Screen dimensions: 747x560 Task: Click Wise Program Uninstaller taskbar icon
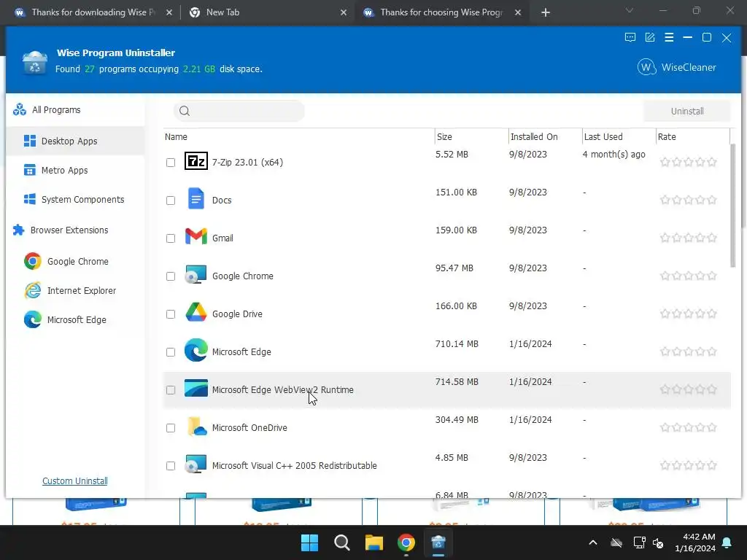438,542
